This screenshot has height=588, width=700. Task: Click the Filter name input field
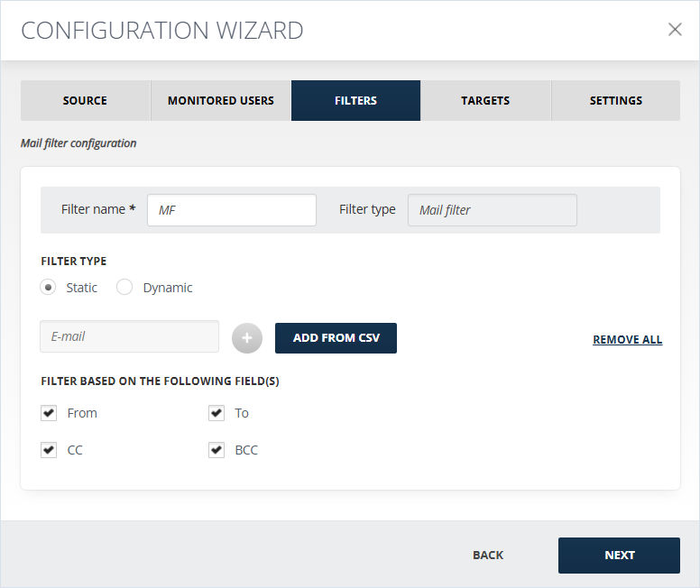click(x=232, y=210)
